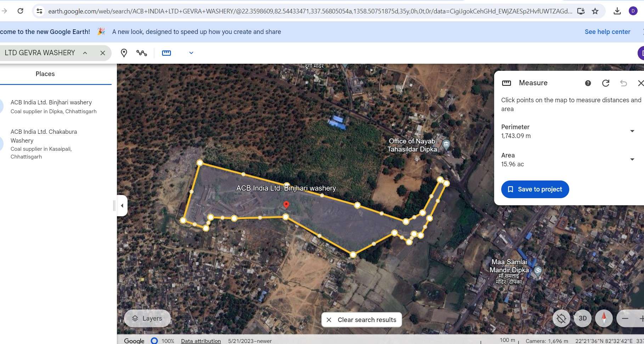Toggle the map rotation lock icon
Image resolution: width=644 pixels, height=344 pixels.
[561, 318]
